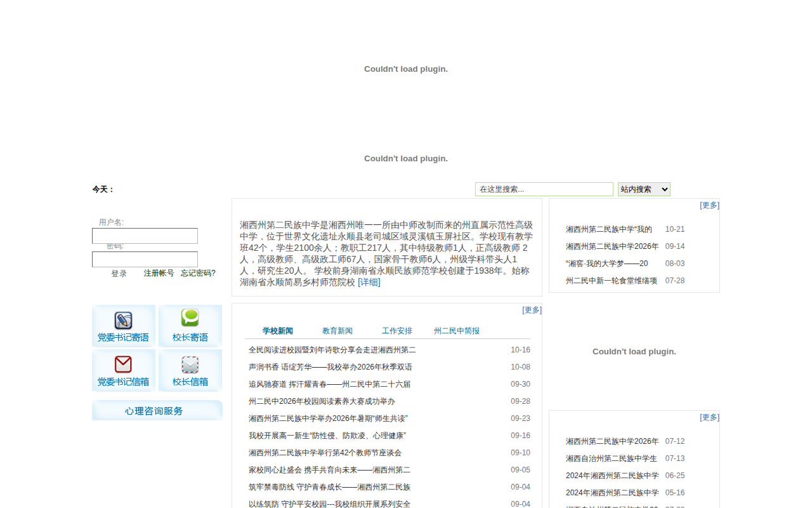Switch to the 教育新闻 tab

point(337,331)
